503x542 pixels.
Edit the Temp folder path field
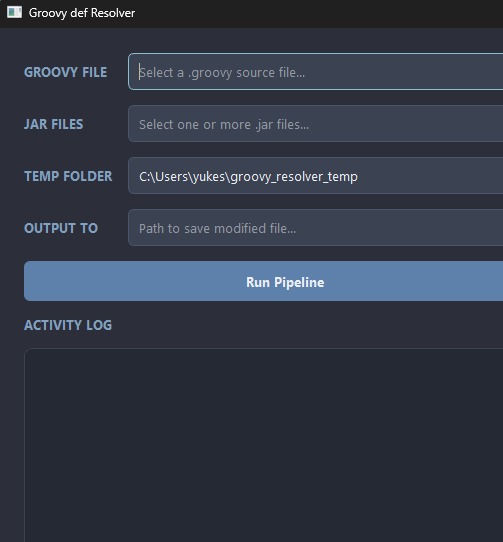click(316, 176)
